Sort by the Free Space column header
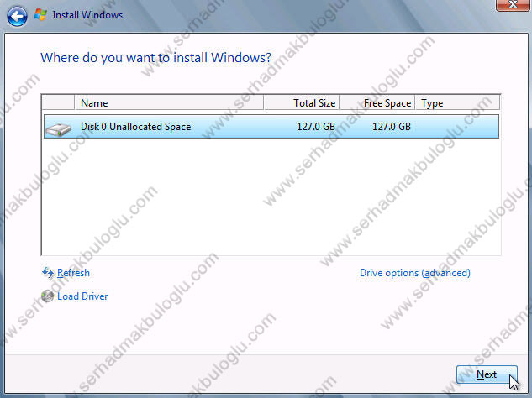 pyautogui.click(x=377, y=102)
